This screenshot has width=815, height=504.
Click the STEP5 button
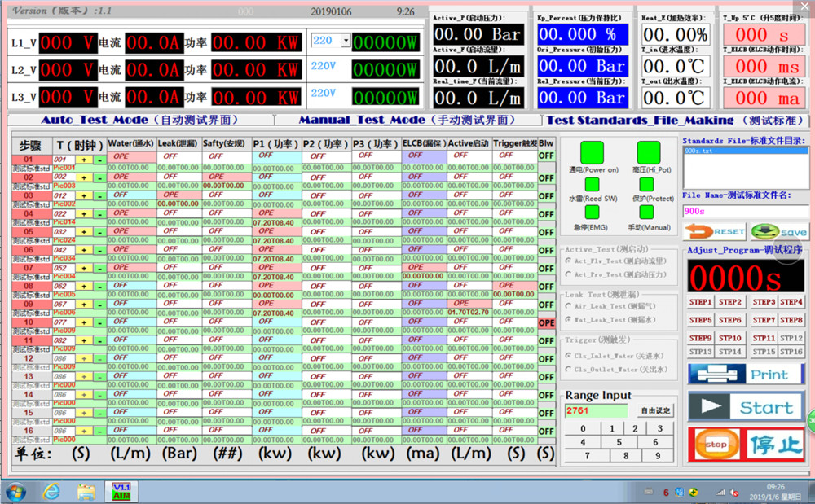pyautogui.click(x=701, y=320)
